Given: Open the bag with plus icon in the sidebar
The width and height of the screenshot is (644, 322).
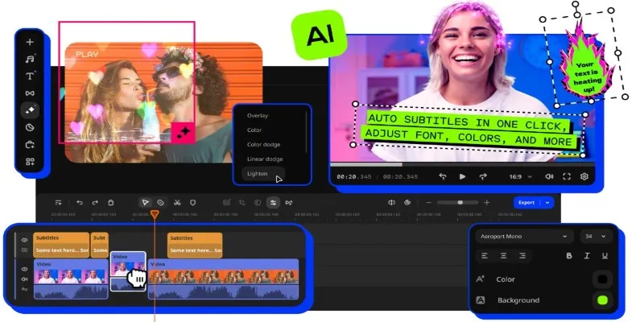Looking at the screenshot, I should point(30,145).
